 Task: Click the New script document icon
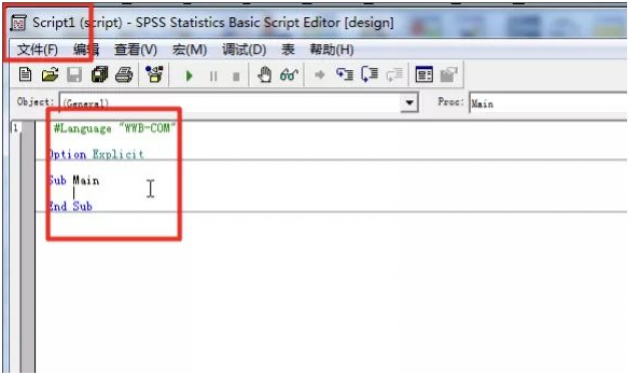pyautogui.click(x=25, y=75)
